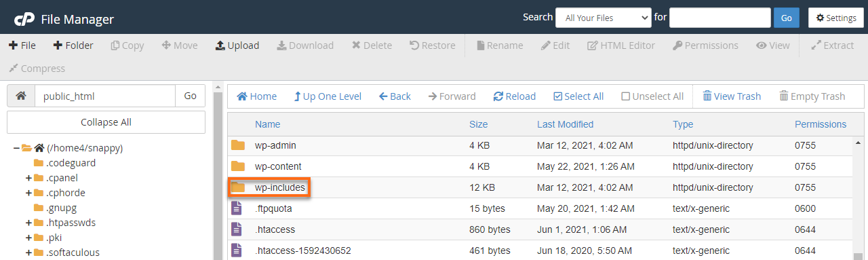Expand the .htpasswds tree folder
This screenshot has height=260, width=868.
[28, 223]
